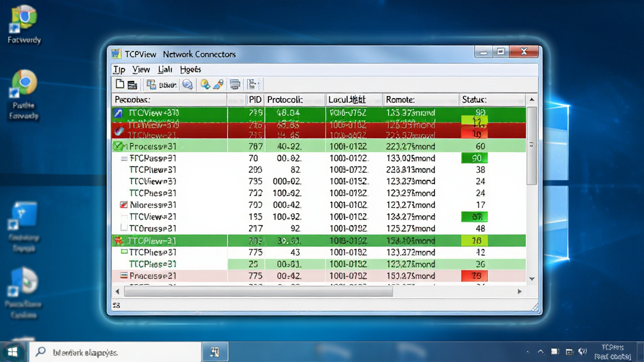Open the Chrome desktop shortcut icon
This screenshot has height=362, width=644.
24,82
